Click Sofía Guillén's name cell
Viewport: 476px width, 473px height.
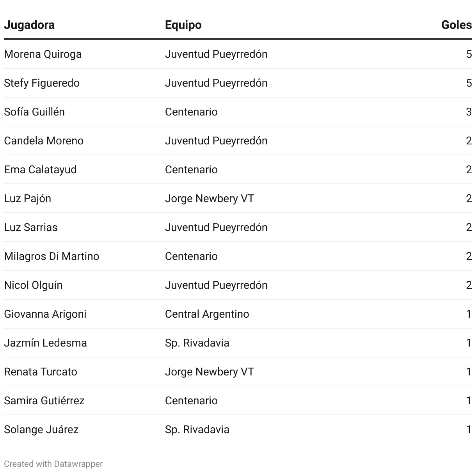[x=34, y=112]
